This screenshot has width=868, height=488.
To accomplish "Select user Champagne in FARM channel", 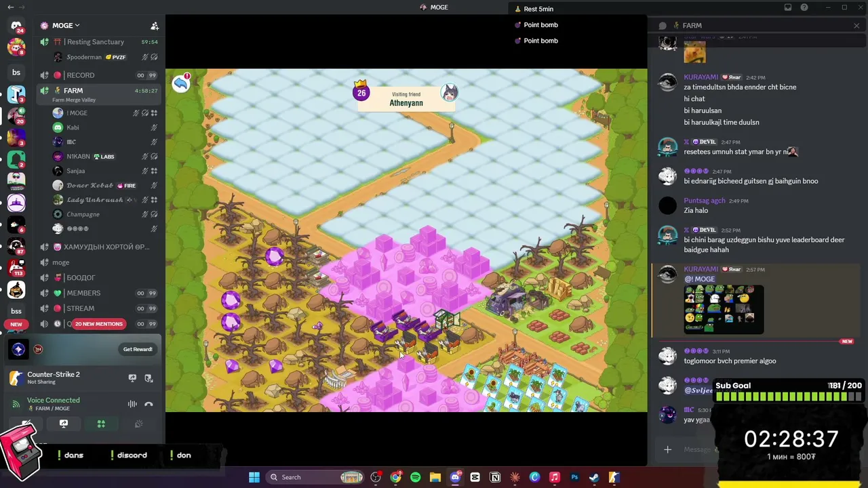I will [x=106, y=214].
